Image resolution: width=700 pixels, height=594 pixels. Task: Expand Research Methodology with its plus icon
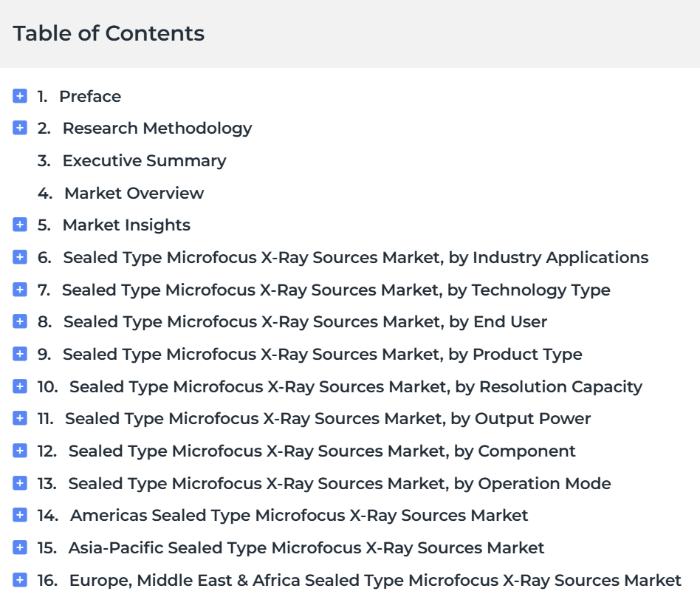tap(20, 128)
